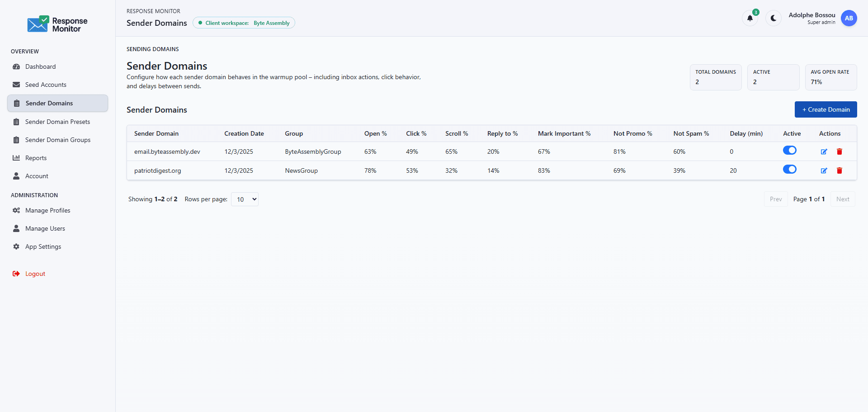Click the AB user avatar

pyautogui.click(x=849, y=18)
